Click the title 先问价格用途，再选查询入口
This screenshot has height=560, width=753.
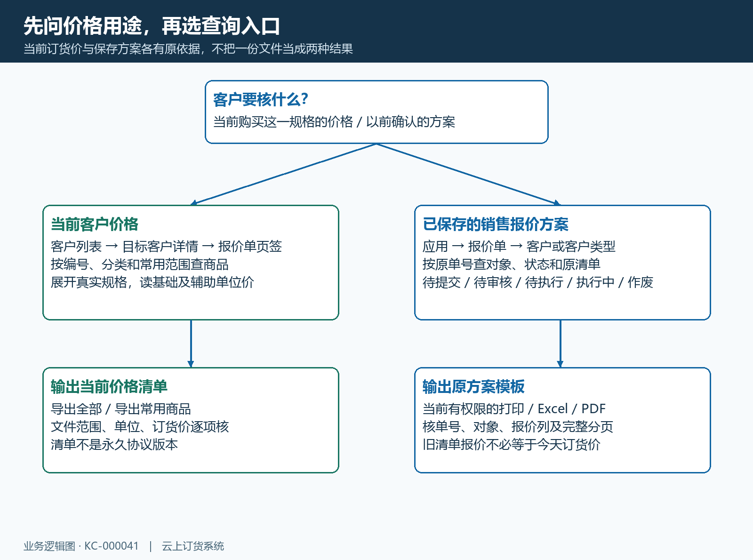point(152,26)
